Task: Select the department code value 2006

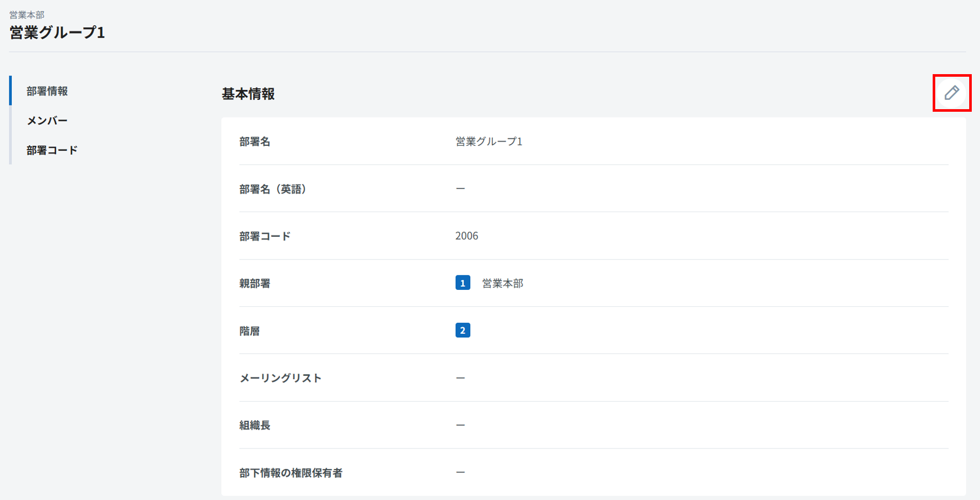Action: pyautogui.click(x=467, y=236)
